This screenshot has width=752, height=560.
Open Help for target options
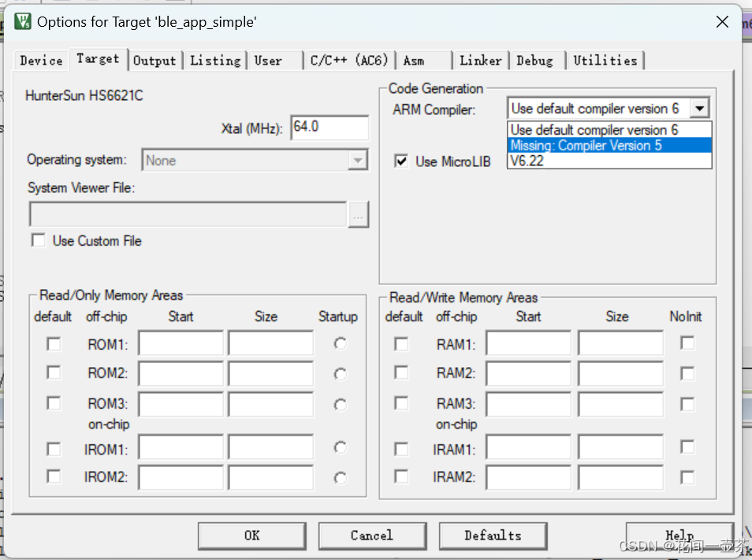679,536
